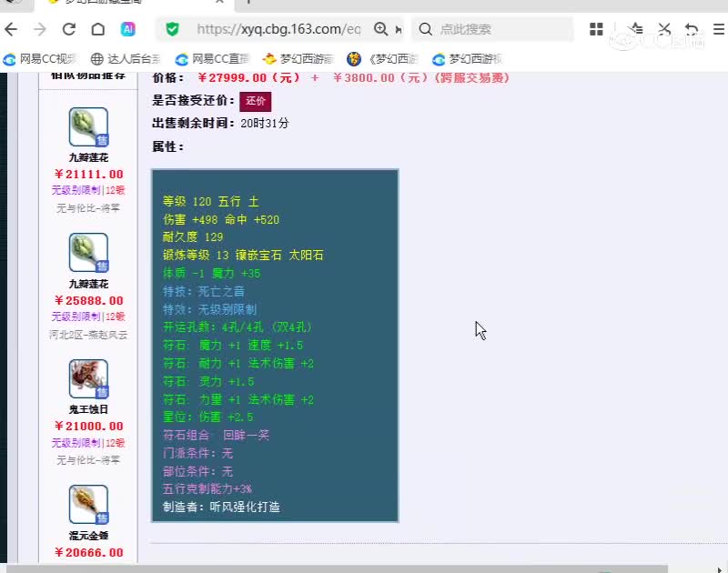728x573 pixels.
Task: Click price ¥21111.00 in recommendations
Action: 88,174
